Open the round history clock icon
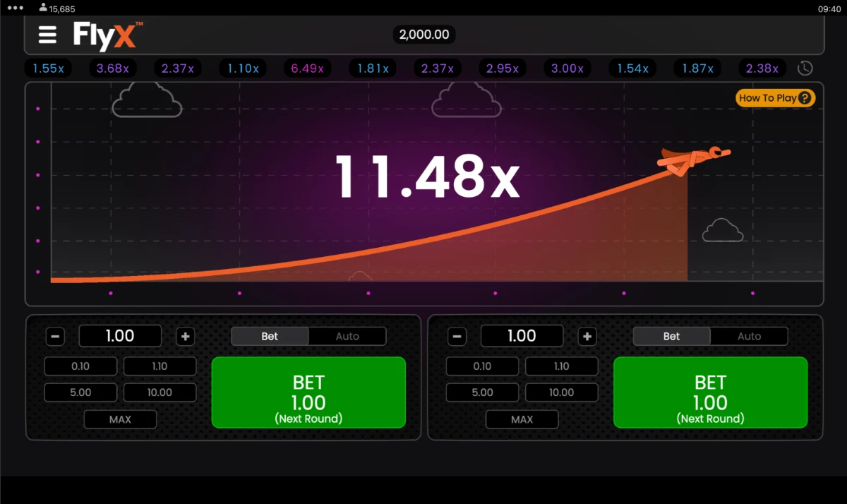847x504 pixels. (805, 68)
